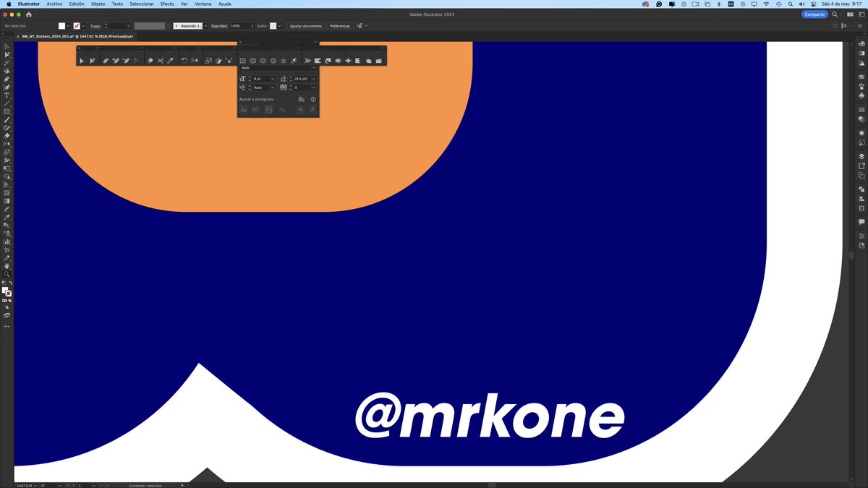
Task: Click the reflect tool in the floating toolbar
Action: click(195, 61)
